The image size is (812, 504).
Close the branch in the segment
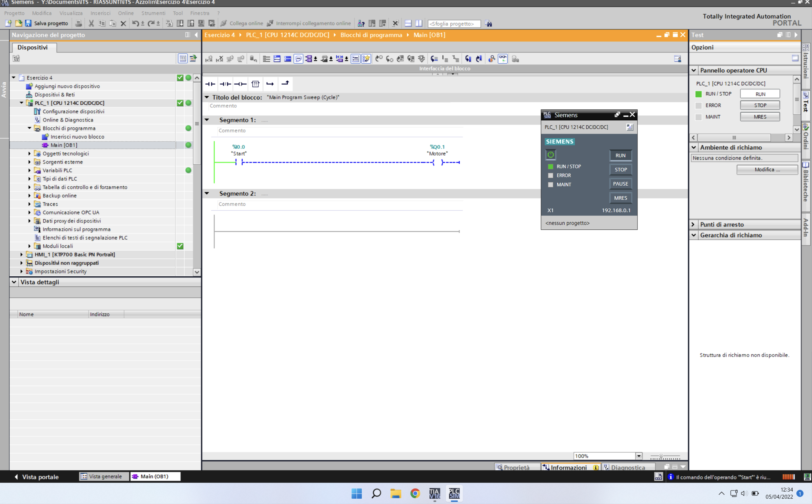[x=285, y=84]
